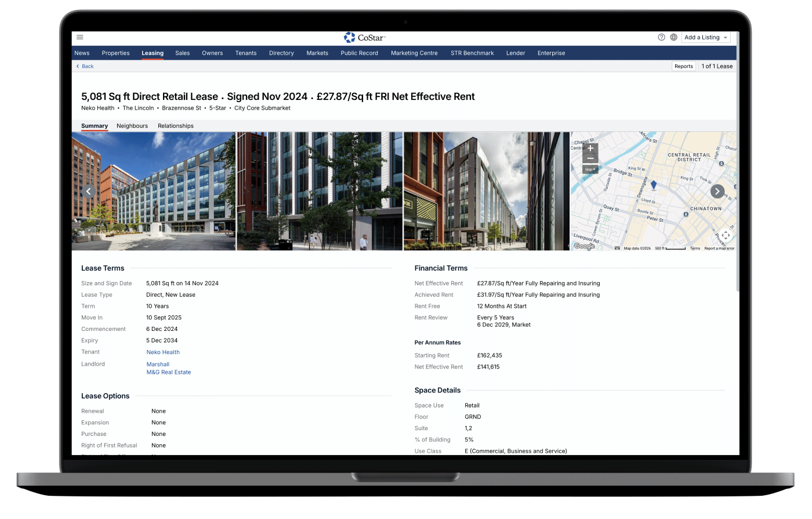
Task: Show previous photo in carousel
Action: pyautogui.click(x=88, y=191)
